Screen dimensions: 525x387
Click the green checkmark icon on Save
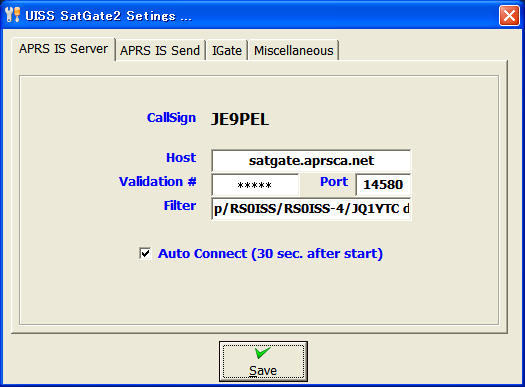coord(262,353)
